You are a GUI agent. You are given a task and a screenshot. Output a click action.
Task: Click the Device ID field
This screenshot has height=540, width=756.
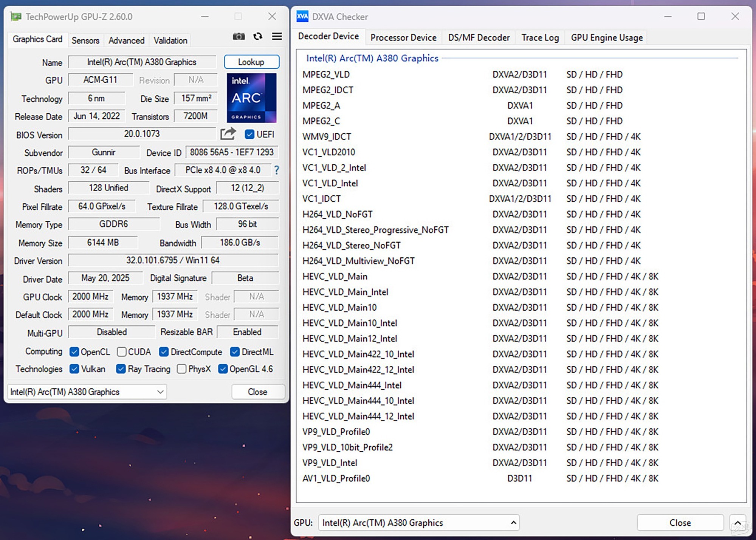click(232, 152)
